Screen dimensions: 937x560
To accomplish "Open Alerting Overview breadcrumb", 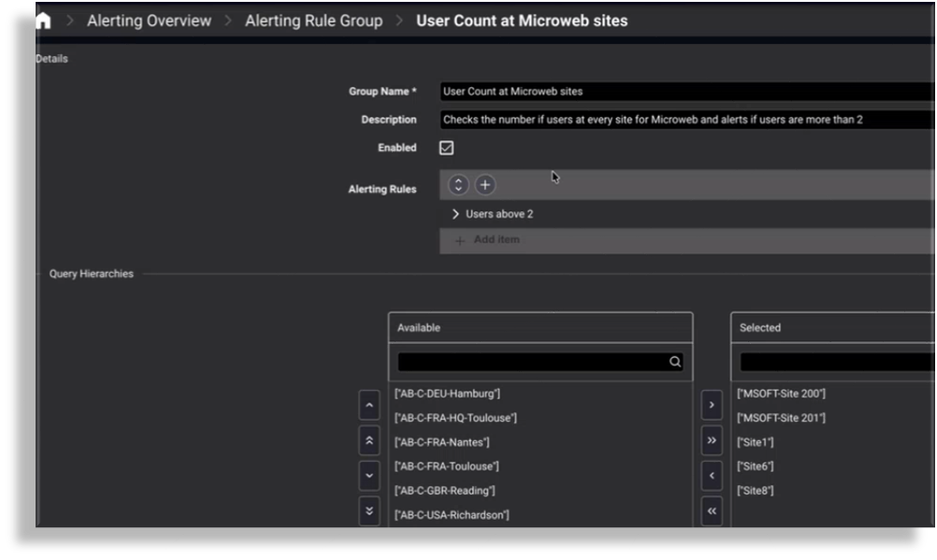I will [x=149, y=21].
